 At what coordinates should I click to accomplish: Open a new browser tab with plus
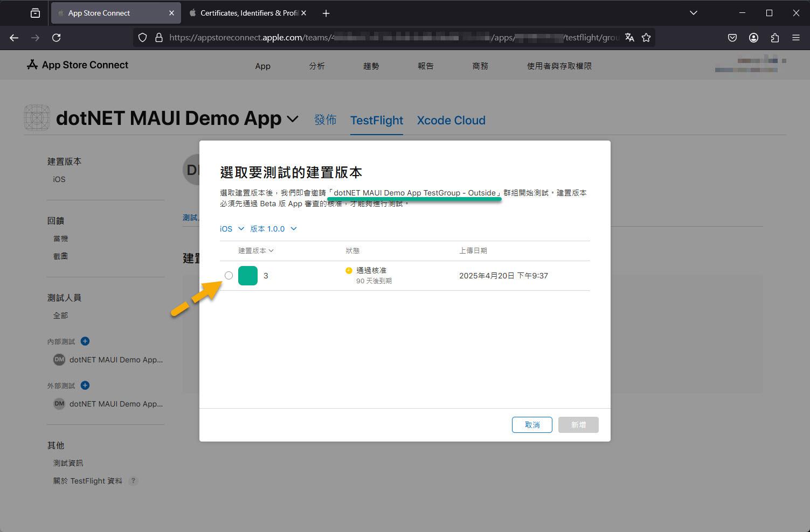[326, 13]
